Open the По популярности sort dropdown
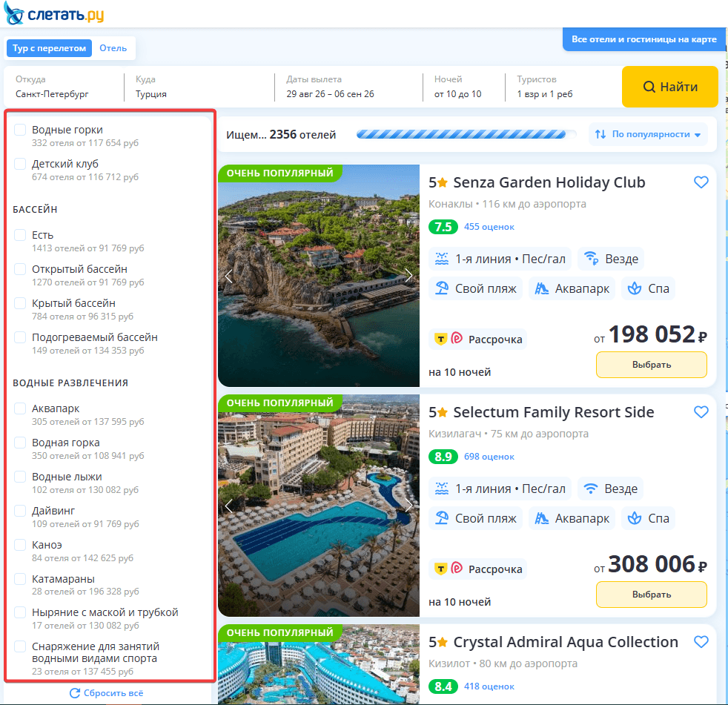 648,134
